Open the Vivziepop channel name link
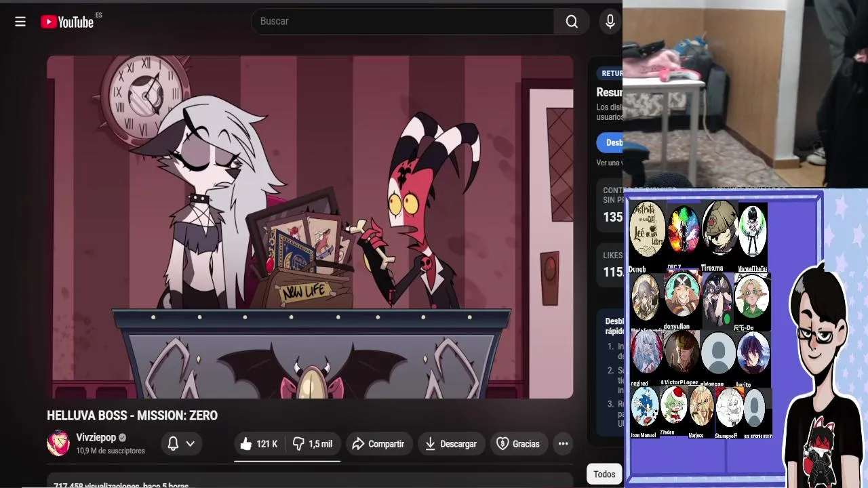Image resolution: width=868 pixels, height=488 pixels. click(96, 438)
